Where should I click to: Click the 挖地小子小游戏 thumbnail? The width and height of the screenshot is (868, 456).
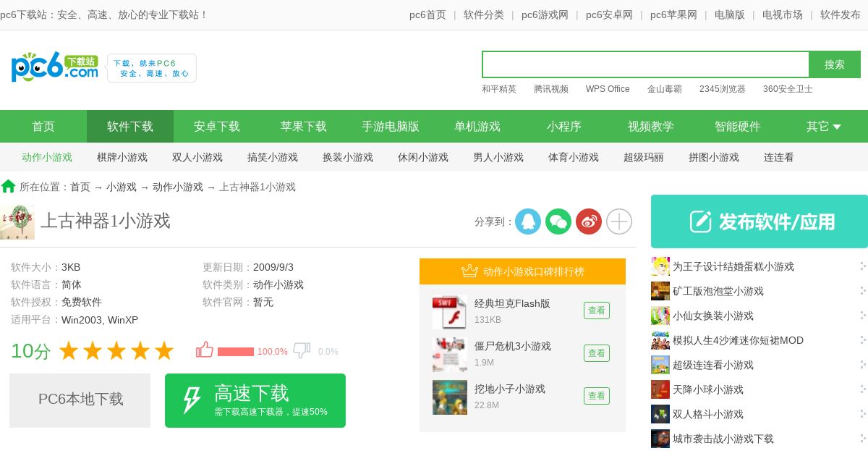pyautogui.click(x=450, y=397)
